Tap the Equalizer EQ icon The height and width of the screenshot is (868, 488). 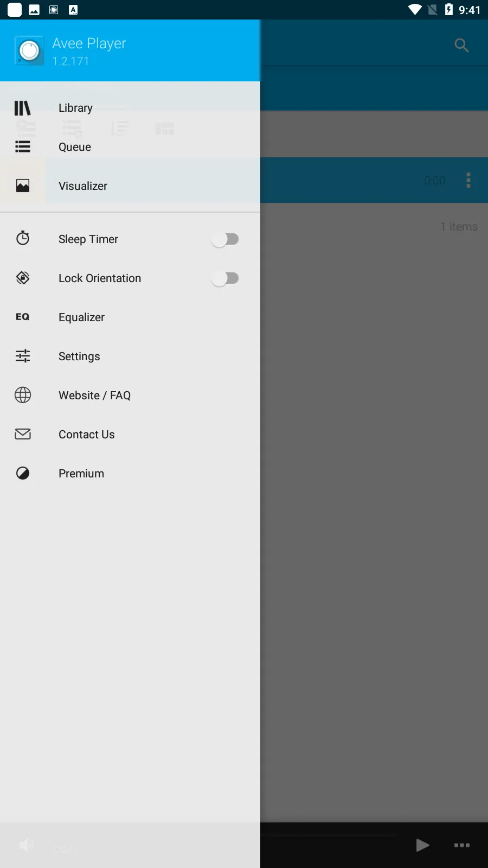[23, 317]
